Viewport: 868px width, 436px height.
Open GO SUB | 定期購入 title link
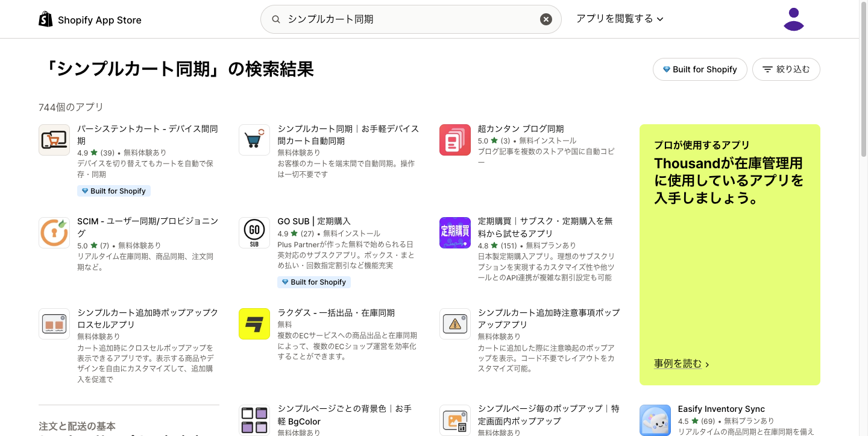coord(314,221)
